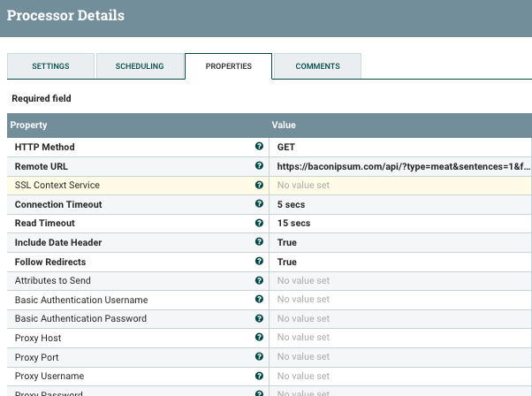
Task: Open the Scheduling tab
Action: [x=140, y=66]
